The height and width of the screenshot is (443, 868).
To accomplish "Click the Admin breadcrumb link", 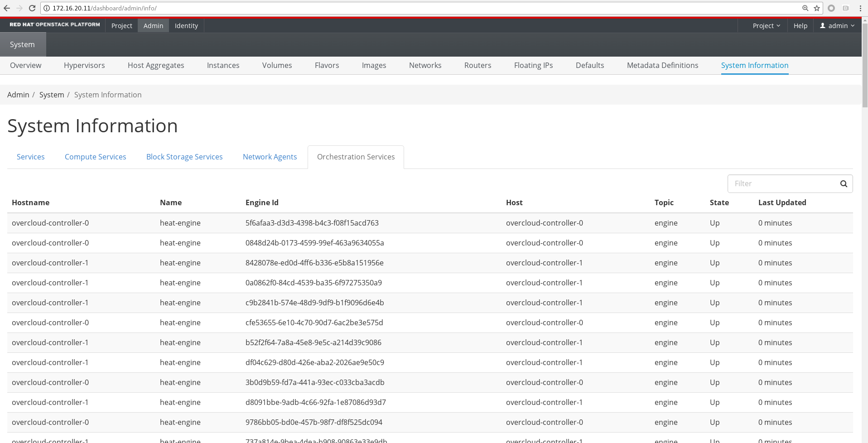I will 18,95.
